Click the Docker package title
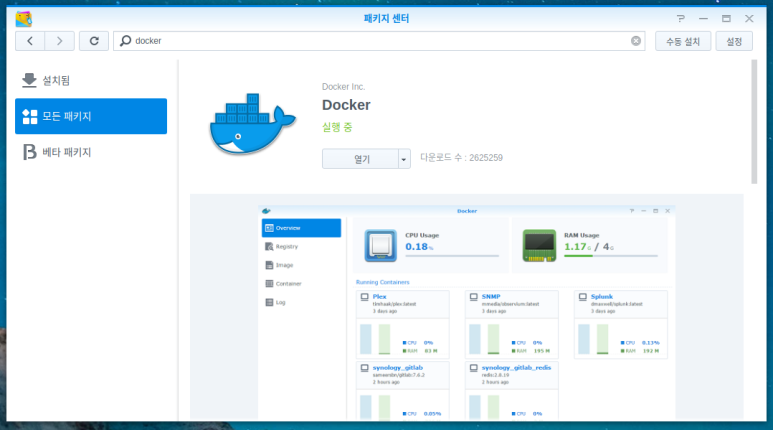This screenshot has width=773, height=430. tap(346, 105)
